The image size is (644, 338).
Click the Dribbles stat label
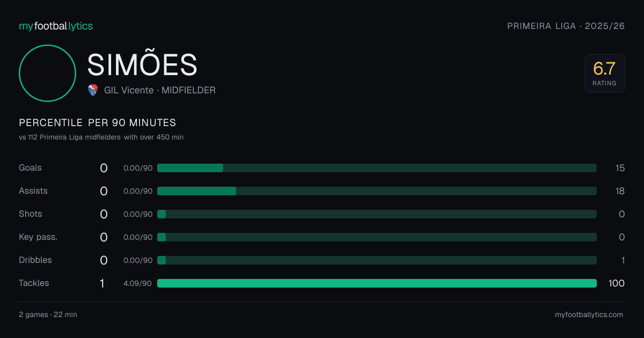pyautogui.click(x=35, y=260)
